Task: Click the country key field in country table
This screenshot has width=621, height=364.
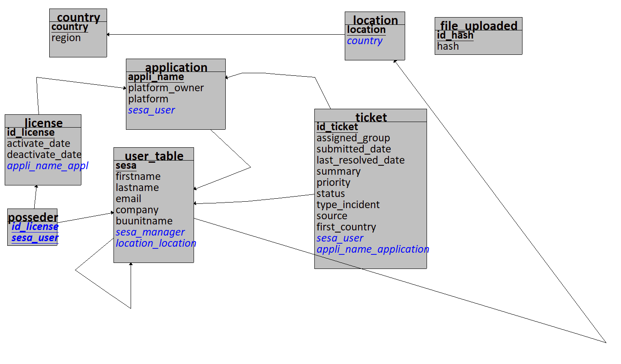Action: point(70,27)
